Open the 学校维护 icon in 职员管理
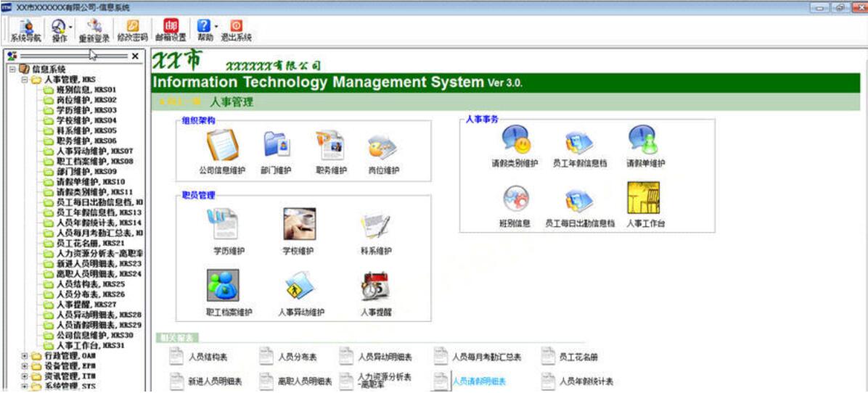Viewport: 868px width, 393px height. 299,224
